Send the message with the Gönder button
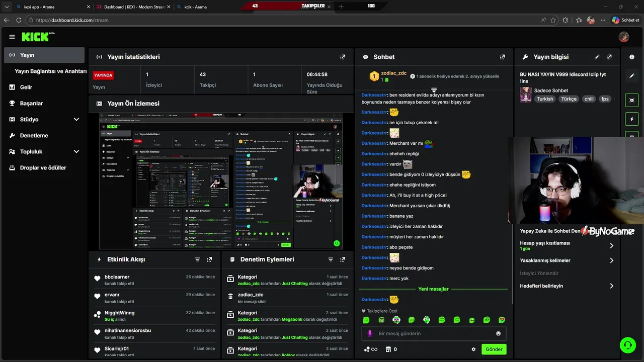Viewport: 644px width, 362px height. 494,349
